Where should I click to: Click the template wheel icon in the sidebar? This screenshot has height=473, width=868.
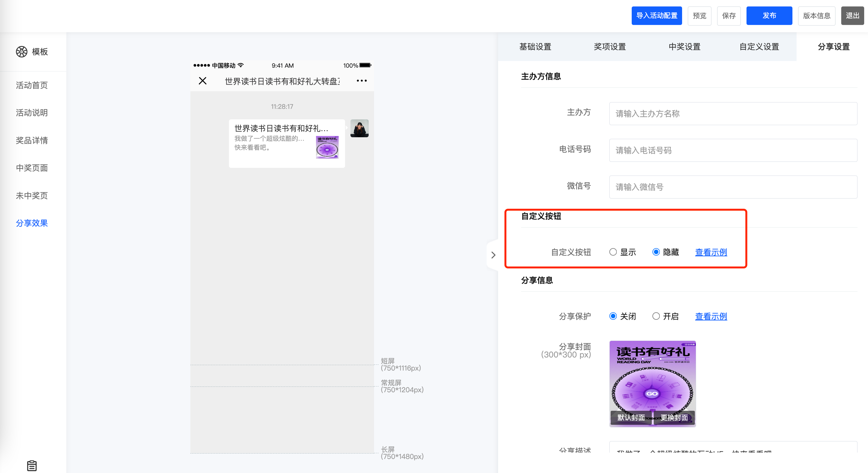coord(22,52)
